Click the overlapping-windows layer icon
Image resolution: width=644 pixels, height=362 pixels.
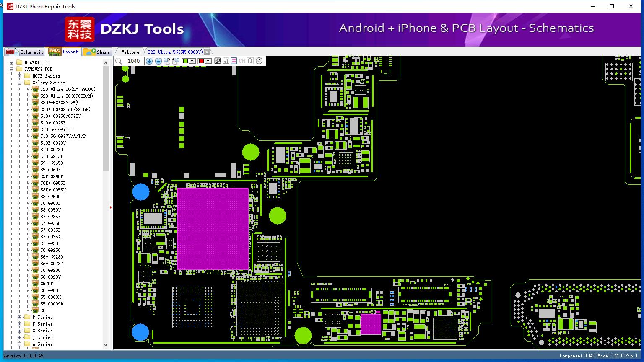pos(218,61)
